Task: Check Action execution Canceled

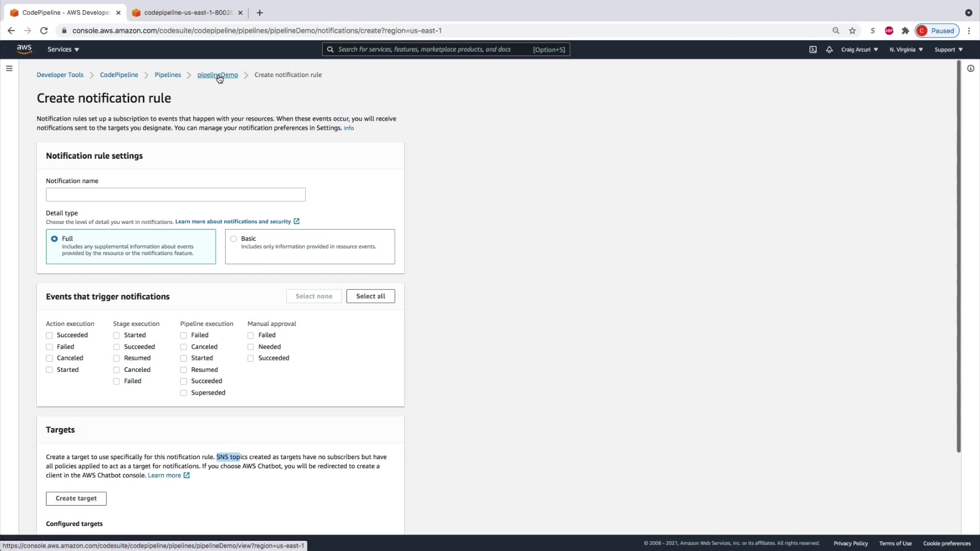Action: click(x=49, y=358)
